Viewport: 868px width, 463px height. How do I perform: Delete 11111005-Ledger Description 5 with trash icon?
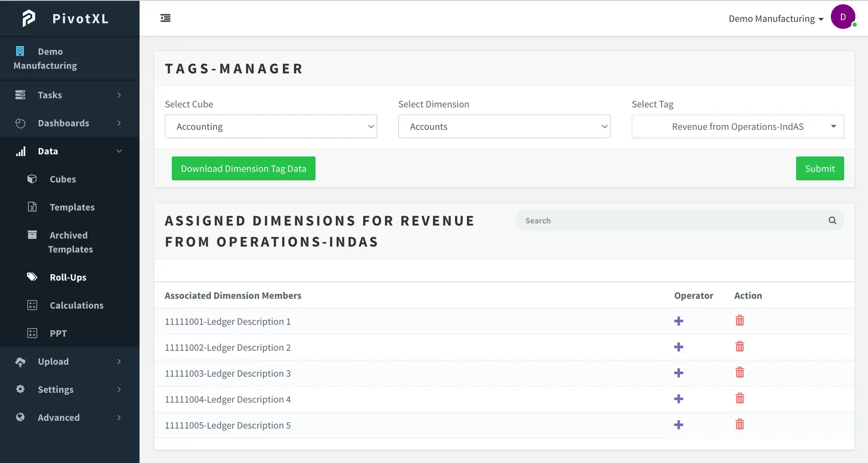(740, 424)
